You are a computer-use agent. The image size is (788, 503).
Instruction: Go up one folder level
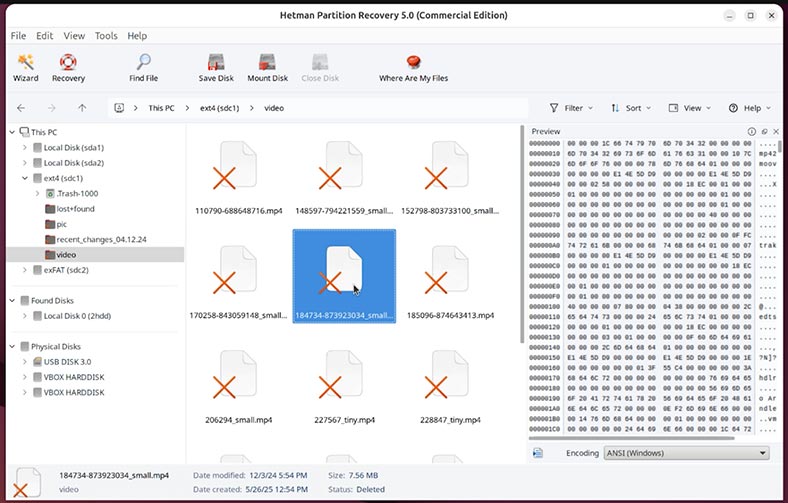[82, 108]
